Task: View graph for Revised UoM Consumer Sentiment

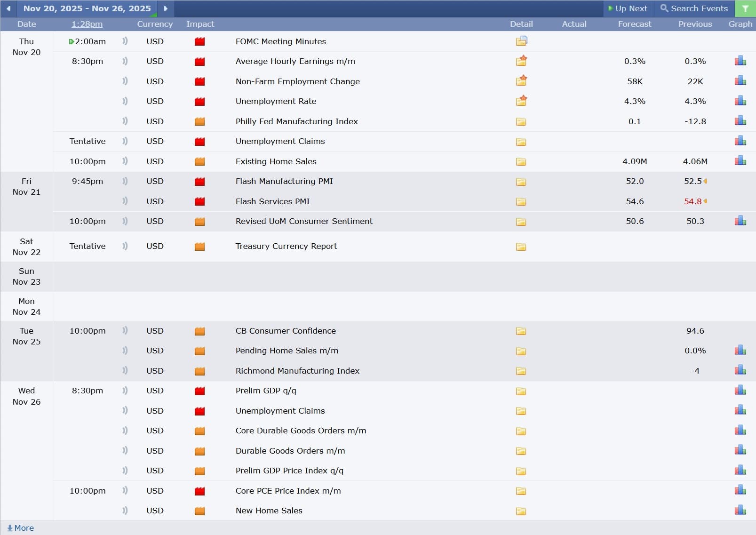Action: click(740, 221)
